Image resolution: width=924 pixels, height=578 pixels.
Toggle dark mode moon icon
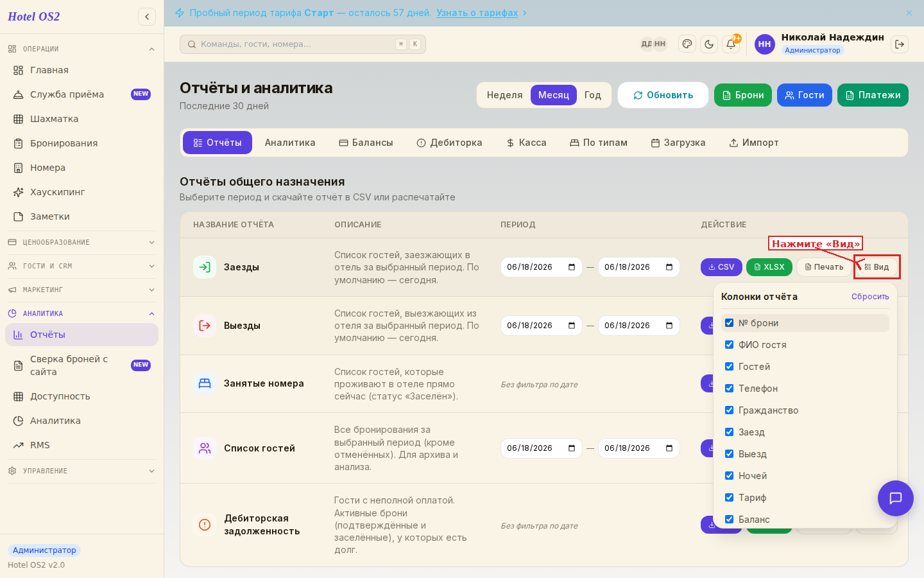[709, 44]
